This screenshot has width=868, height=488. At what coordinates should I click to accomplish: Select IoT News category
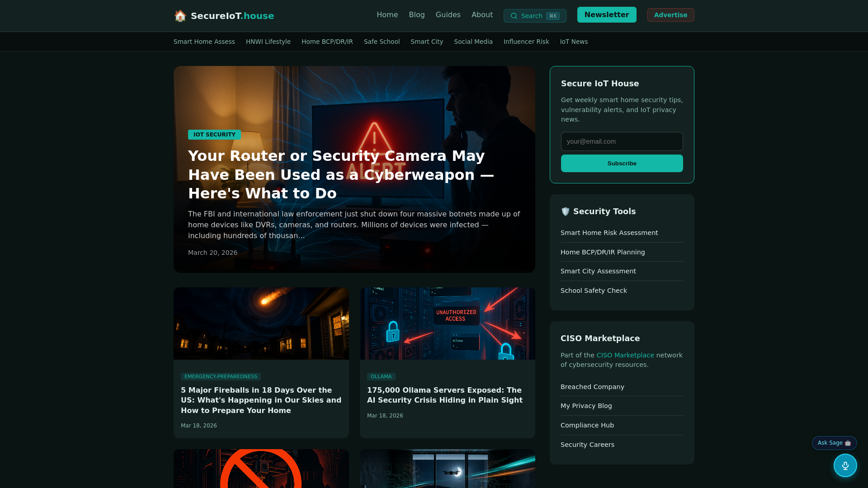click(574, 42)
